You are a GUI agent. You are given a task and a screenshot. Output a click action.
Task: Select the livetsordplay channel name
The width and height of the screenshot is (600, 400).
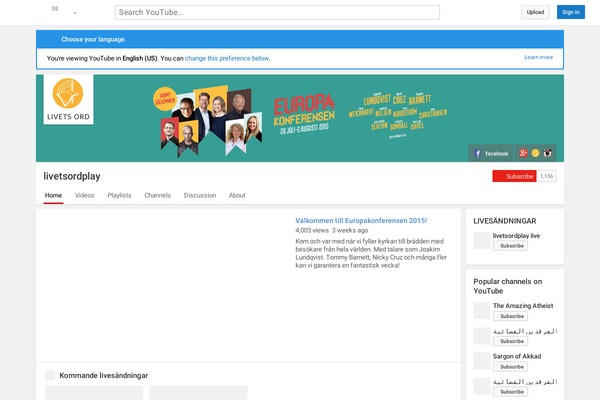point(72,176)
